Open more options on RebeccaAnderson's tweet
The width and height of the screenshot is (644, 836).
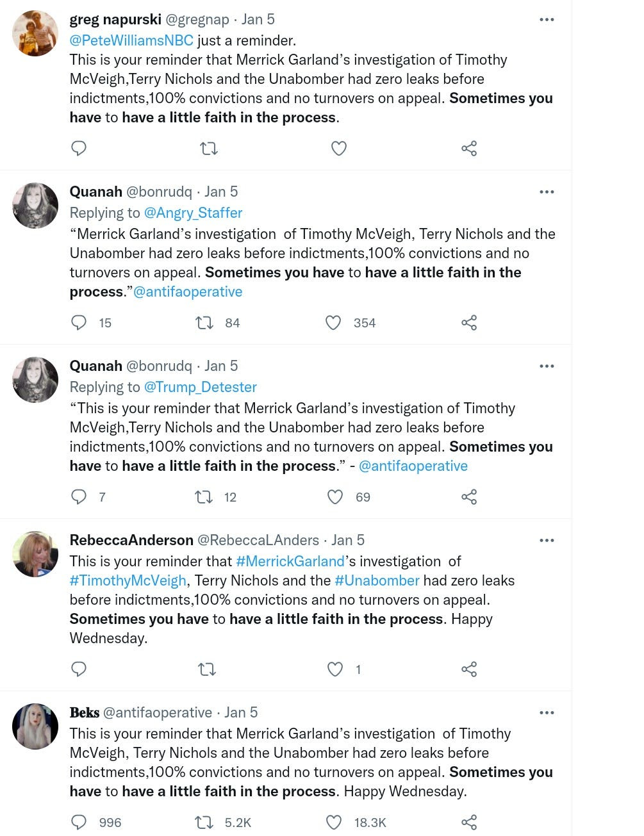pyautogui.click(x=547, y=541)
